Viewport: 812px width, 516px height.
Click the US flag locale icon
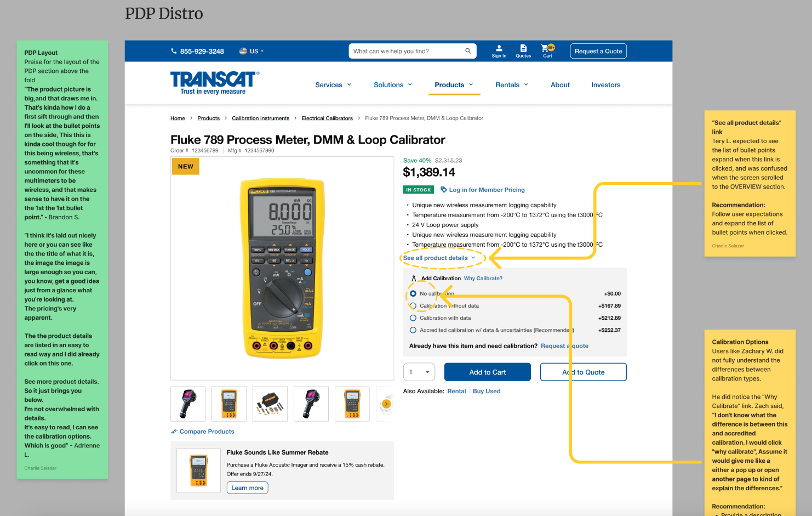click(x=243, y=51)
